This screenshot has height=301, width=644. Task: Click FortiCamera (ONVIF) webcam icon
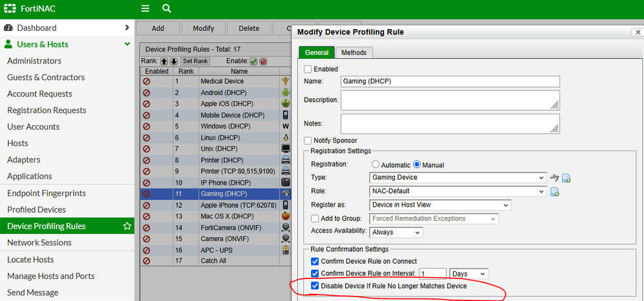click(x=285, y=227)
